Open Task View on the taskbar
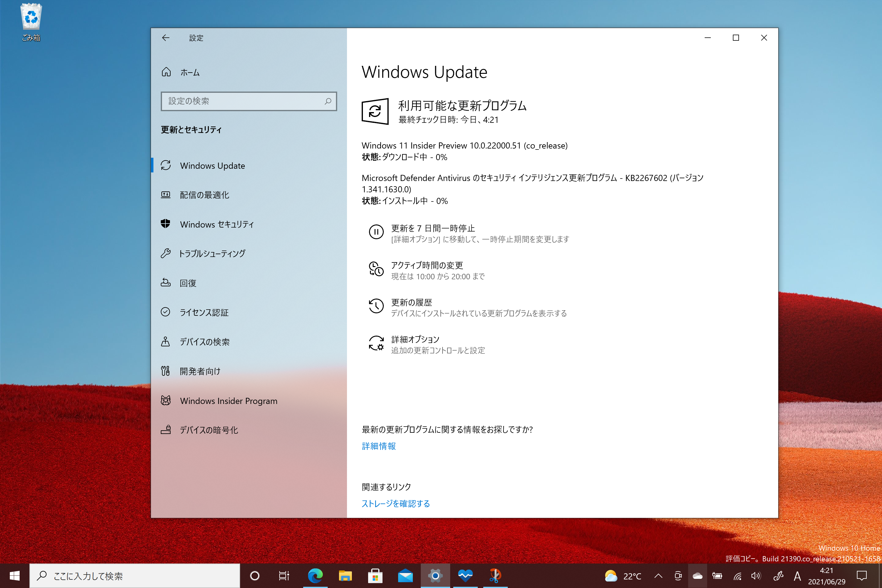This screenshot has width=882, height=588. pyautogui.click(x=284, y=576)
